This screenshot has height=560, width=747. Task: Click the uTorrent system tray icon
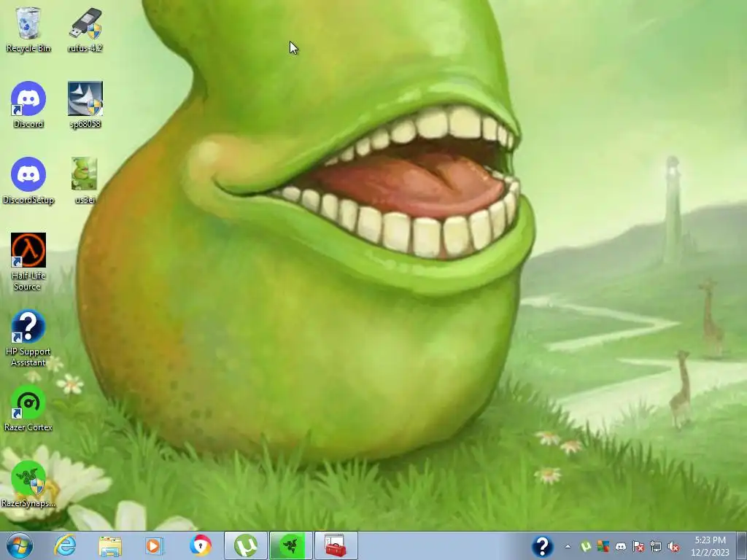[586, 547]
